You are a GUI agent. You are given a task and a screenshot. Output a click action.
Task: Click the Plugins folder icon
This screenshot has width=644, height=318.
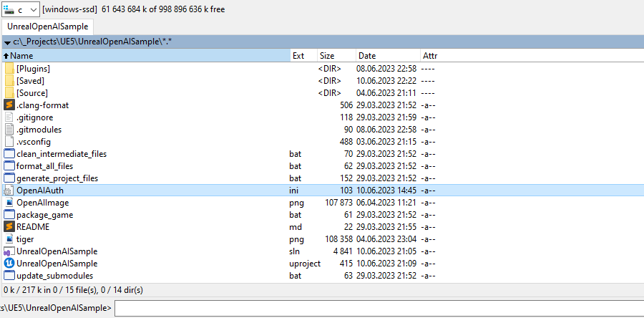coord(9,69)
